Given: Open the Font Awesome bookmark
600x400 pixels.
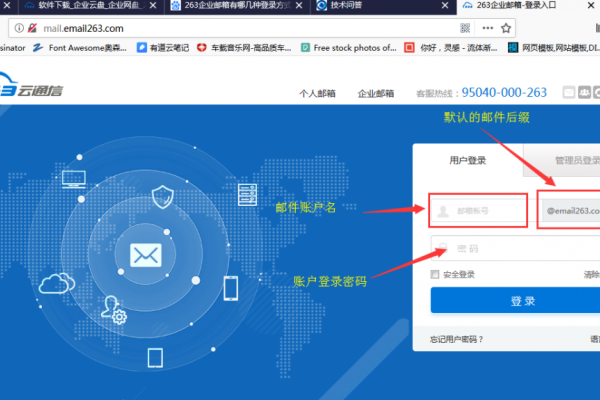Looking at the screenshot, I should point(75,47).
